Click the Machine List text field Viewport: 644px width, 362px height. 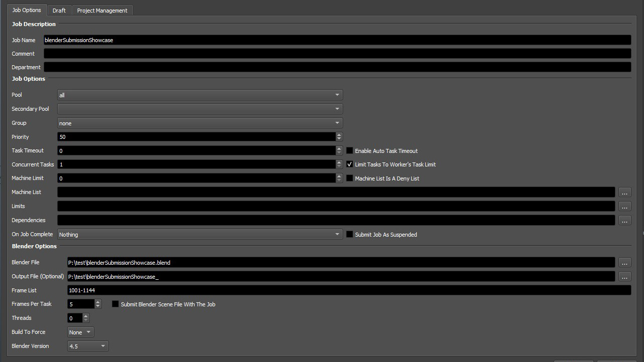click(336, 192)
